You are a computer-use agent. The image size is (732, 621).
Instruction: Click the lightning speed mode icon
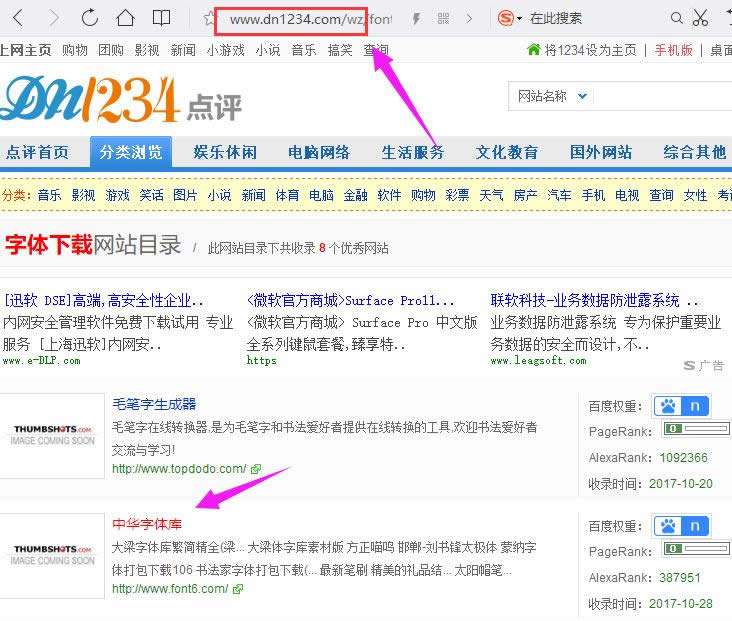[416, 19]
